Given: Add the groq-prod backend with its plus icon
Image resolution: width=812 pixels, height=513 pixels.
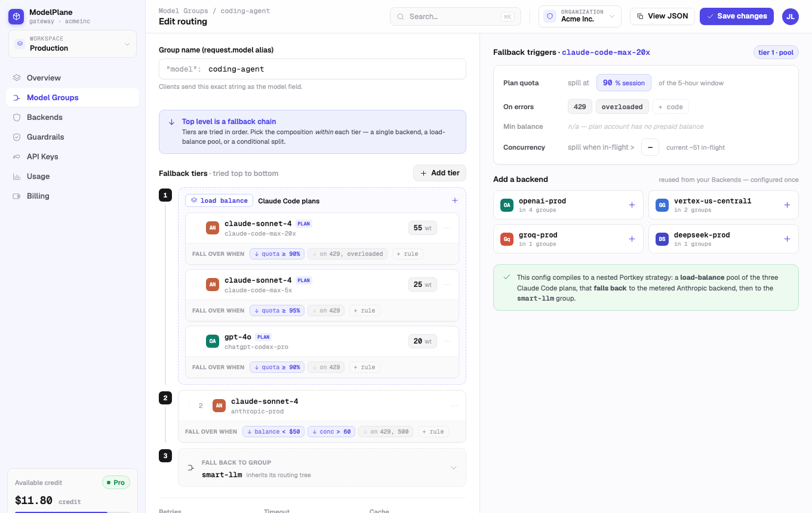Looking at the screenshot, I should 632,239.
